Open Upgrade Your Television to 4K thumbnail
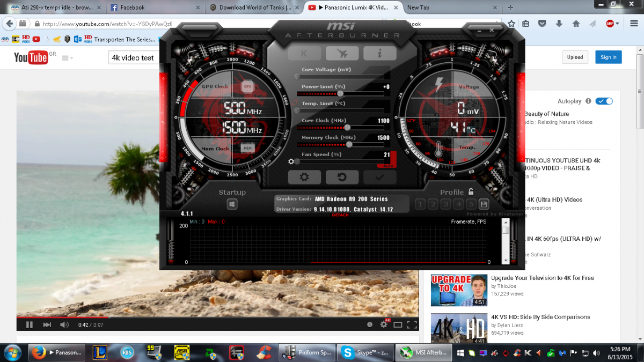 click(x=459, y=290)
